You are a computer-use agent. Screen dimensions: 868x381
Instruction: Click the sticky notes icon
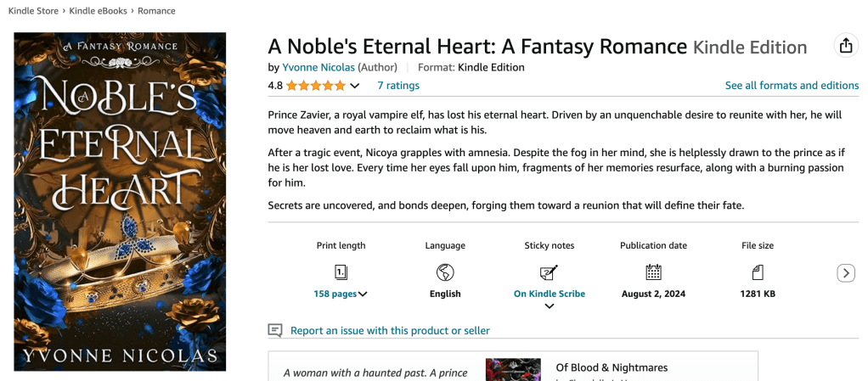click(549, 272)
